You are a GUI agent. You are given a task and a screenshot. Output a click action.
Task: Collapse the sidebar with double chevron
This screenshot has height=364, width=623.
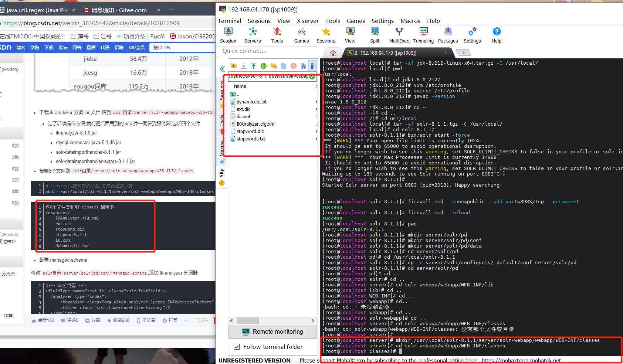[222, 69]
